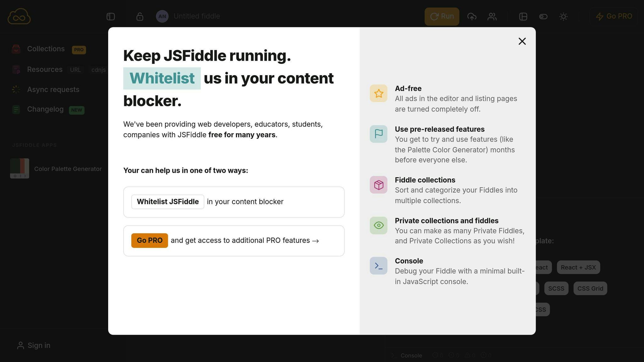The image size is (644, 362).
Task: Switch theme with sun icon
Action: click(x=563, y=16)
